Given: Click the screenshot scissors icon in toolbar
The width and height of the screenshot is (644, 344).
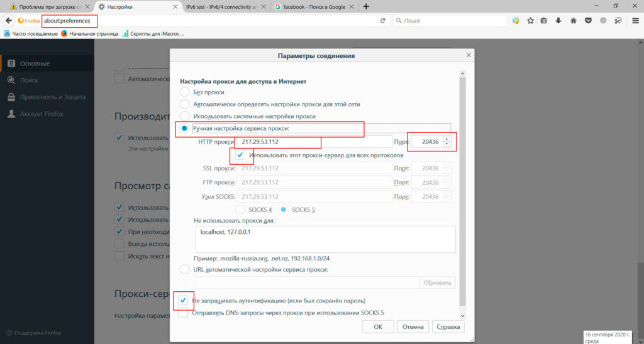Looking at the screenshot, I should click(x=618, y=21).
